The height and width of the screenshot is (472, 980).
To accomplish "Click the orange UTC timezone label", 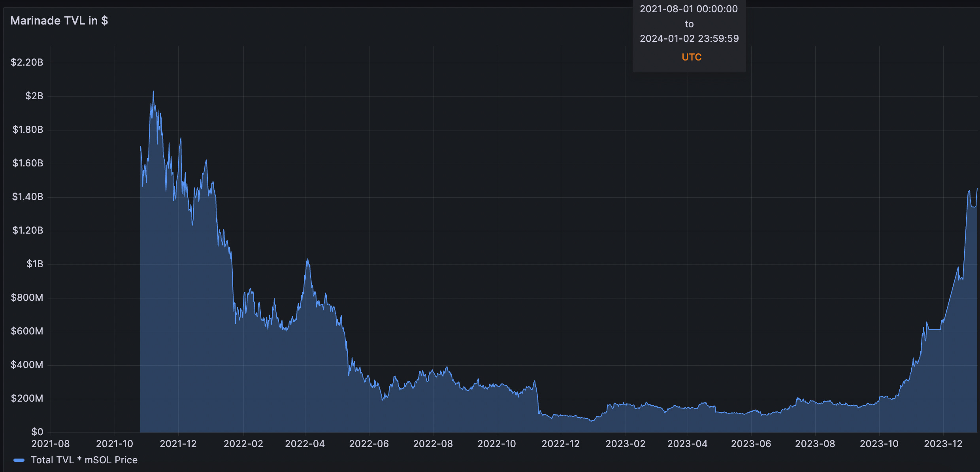I will point(691,57).
